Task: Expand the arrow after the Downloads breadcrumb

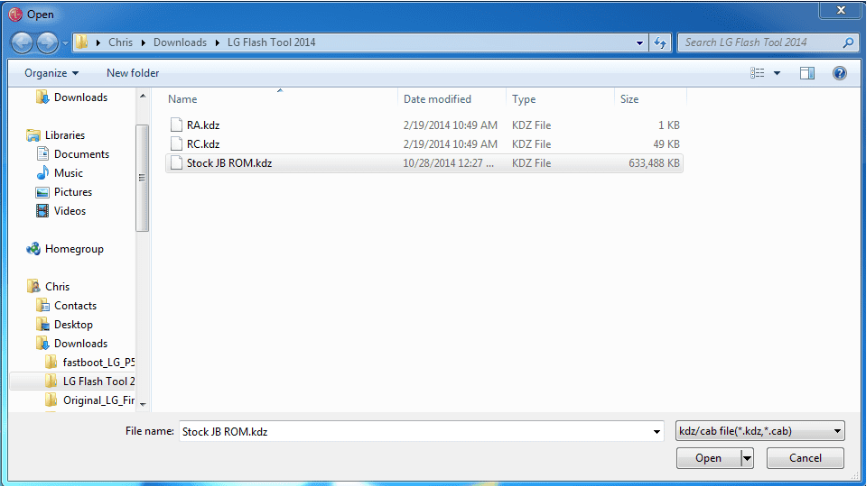Action: coord(217,43)
